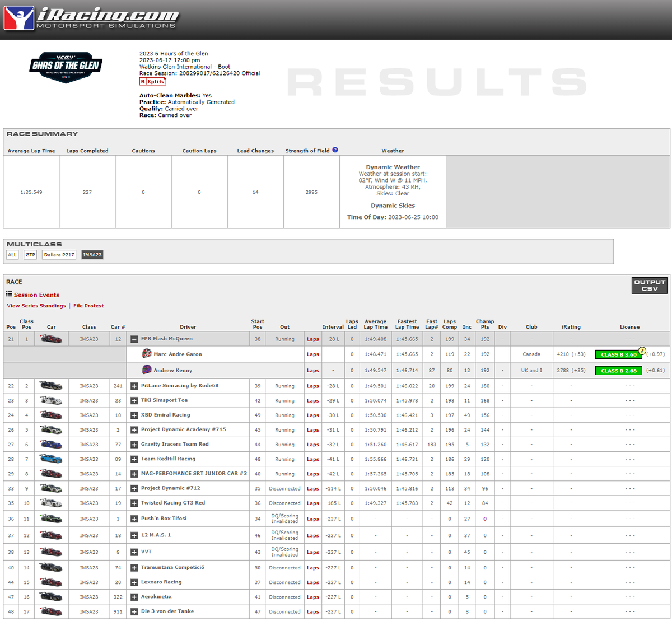Viewport: 672px width, 621px height.
Task: Click the Session Events list icon
Action: click(10, 295)
